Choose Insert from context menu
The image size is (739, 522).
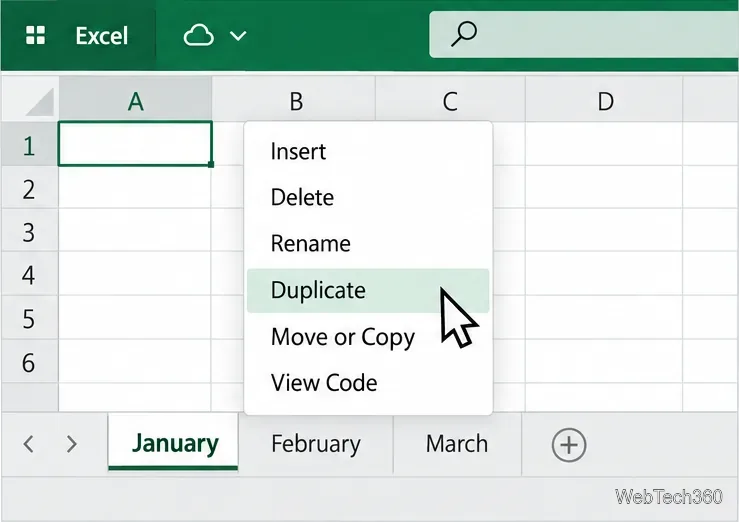[368, 151]
